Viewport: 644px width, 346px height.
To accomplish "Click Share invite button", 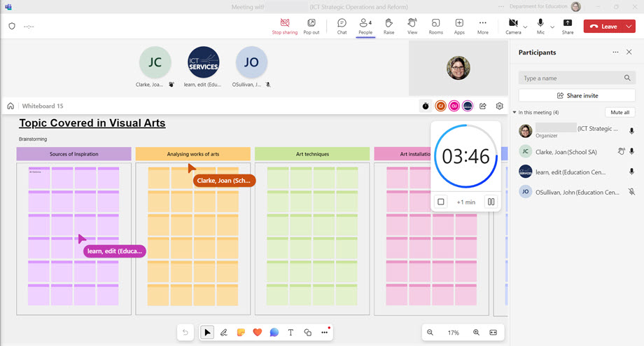I will (577, 96).
